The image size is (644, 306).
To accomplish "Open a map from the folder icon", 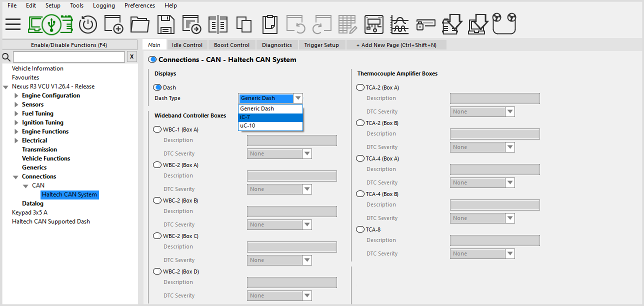I will point(140,24).
